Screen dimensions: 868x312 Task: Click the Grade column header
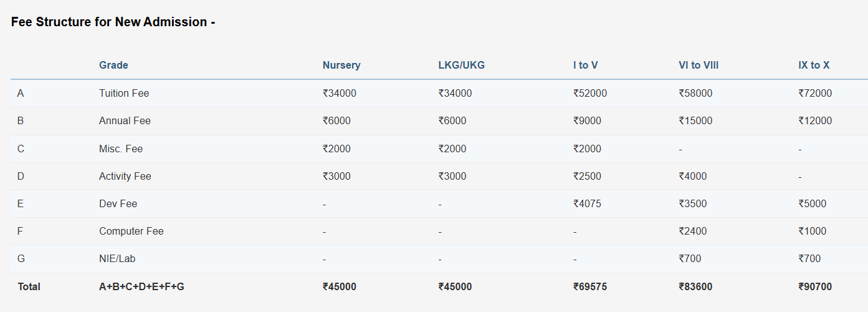point(113,65)
